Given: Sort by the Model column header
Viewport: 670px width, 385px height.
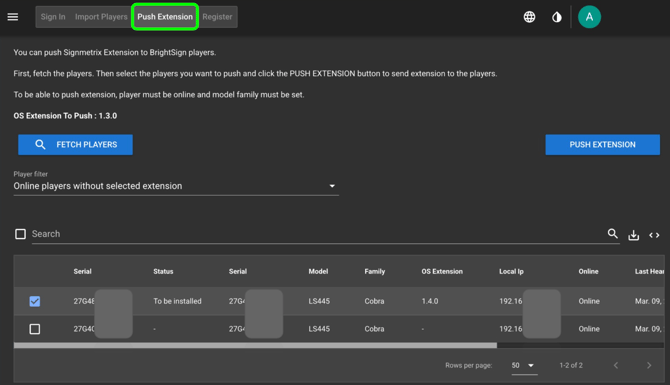Looking at the screenshot, I should [x=318, y=271].
